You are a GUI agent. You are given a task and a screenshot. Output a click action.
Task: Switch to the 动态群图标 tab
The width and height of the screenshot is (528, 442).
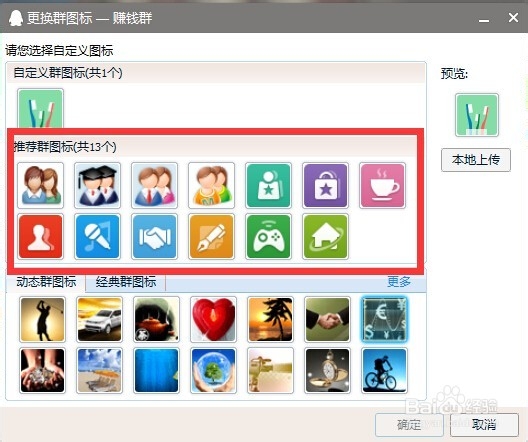pos(46,282)
